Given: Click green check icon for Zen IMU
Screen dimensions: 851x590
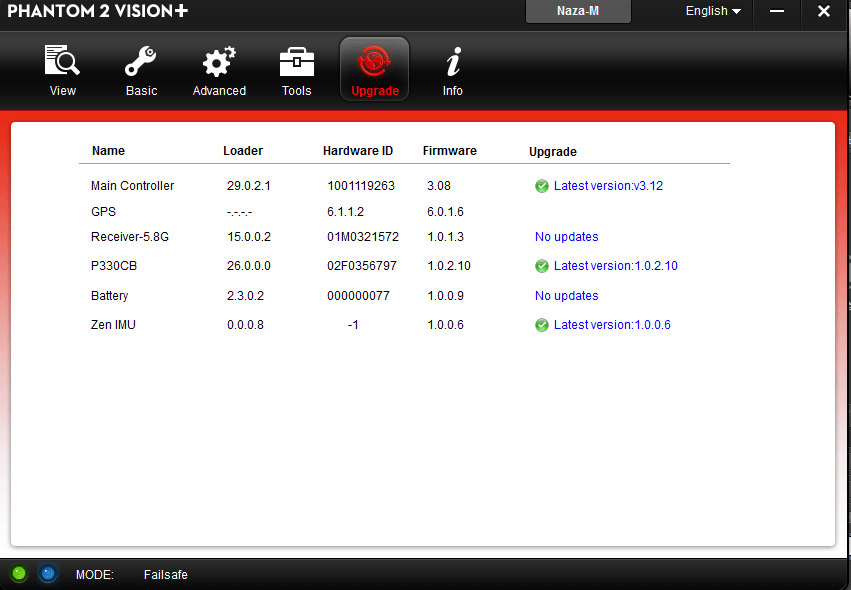Looking at the screenshot, I should (x=542, y=325).
